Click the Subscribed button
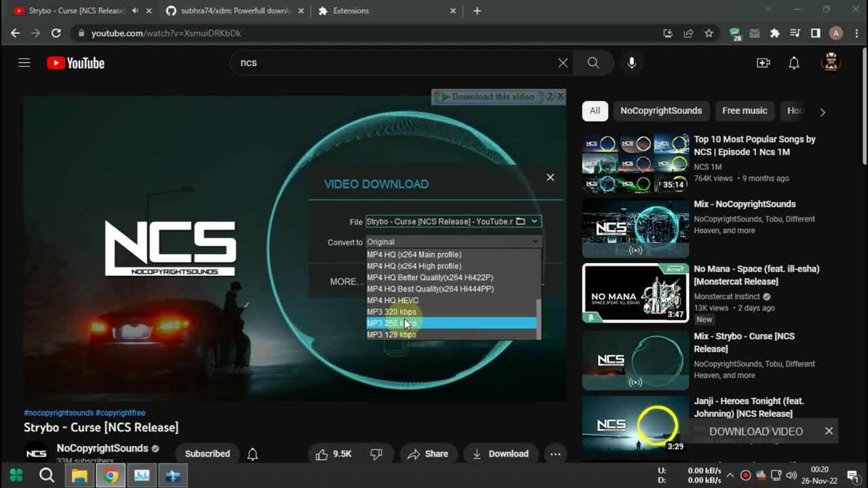 (x=208, y=454)
